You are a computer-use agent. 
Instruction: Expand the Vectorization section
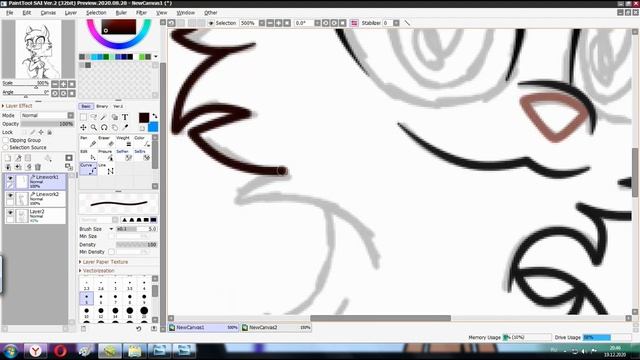point(97,271)
